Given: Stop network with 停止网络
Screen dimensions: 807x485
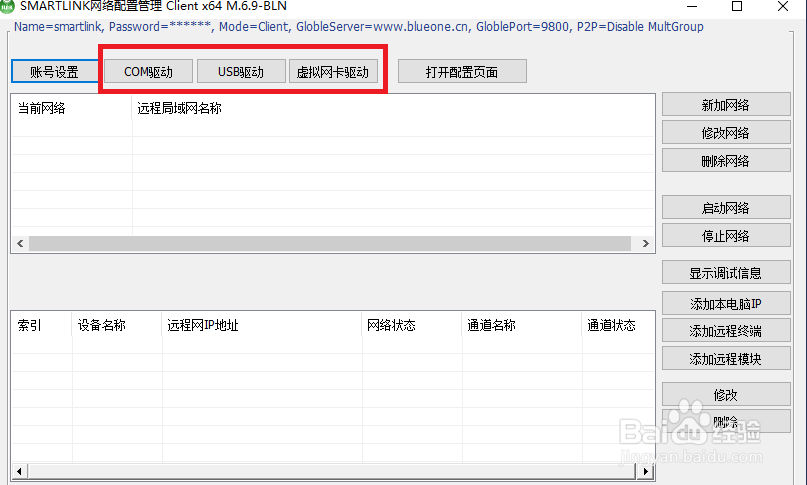Looking at the screenshot, I should coord(726,235).
